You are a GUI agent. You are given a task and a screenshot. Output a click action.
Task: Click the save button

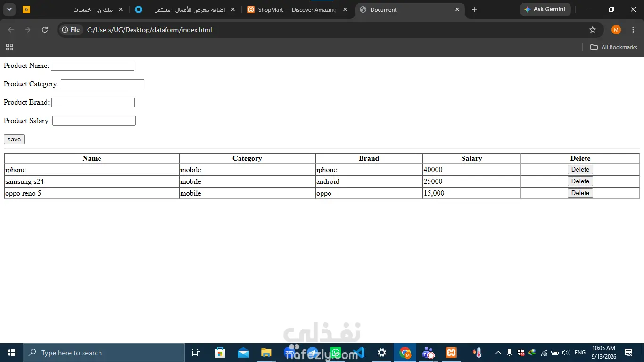(14, 139)
